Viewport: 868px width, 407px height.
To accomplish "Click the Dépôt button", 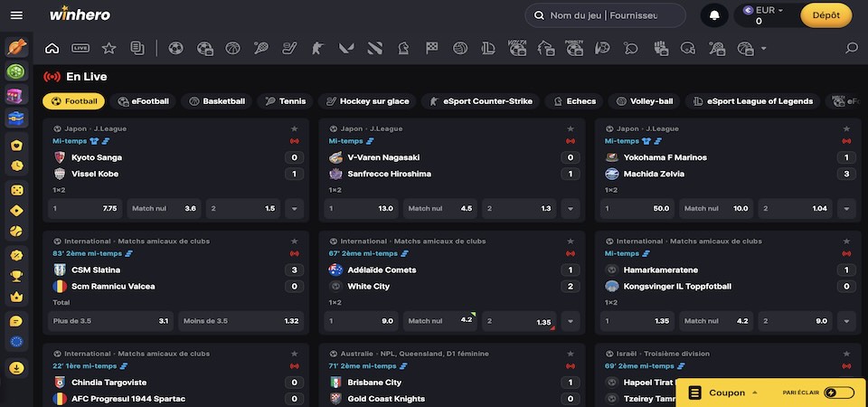I will click(x=826, y=15).
